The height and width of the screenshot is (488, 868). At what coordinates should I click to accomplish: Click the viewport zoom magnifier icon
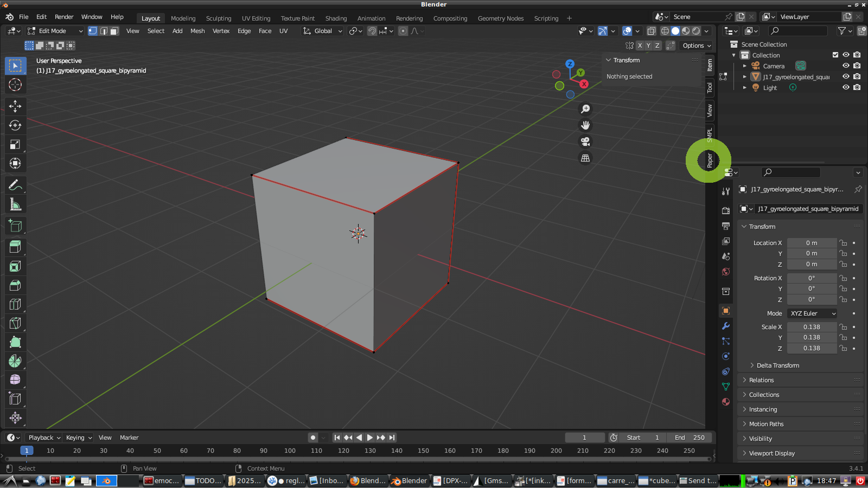(x=585, y=108)
